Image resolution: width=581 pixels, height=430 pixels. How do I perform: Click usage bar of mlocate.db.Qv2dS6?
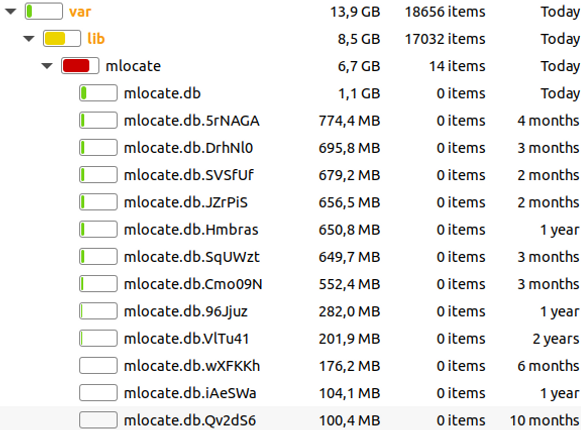(98, 420)
